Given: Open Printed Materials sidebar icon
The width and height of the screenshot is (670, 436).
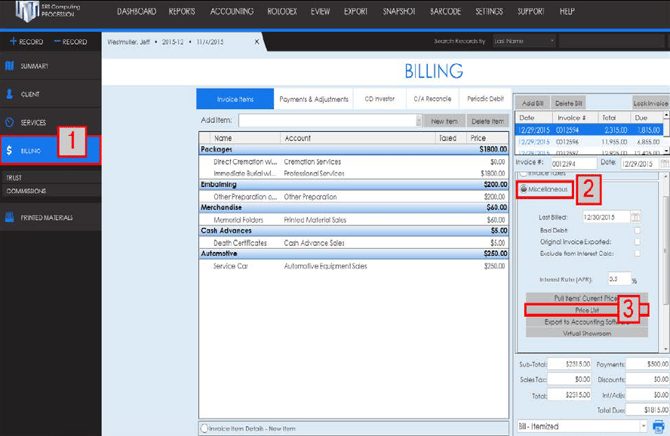Looking at the screenshot, I should [10, 217].
